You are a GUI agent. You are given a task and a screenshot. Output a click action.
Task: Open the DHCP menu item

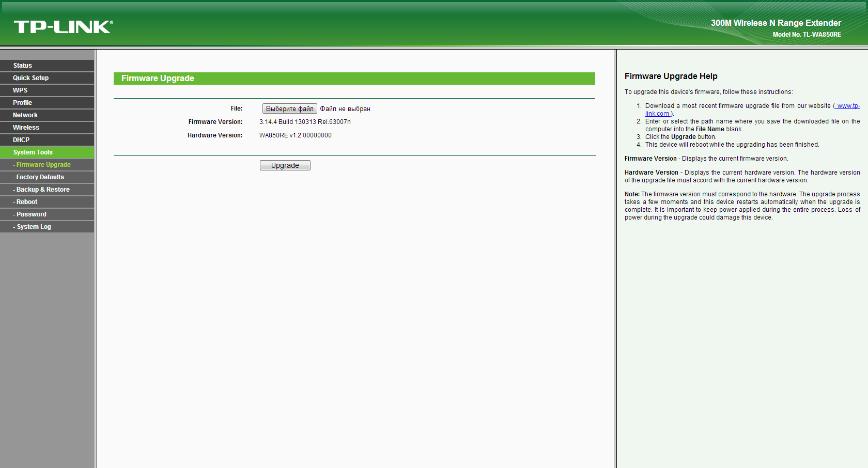47,140
